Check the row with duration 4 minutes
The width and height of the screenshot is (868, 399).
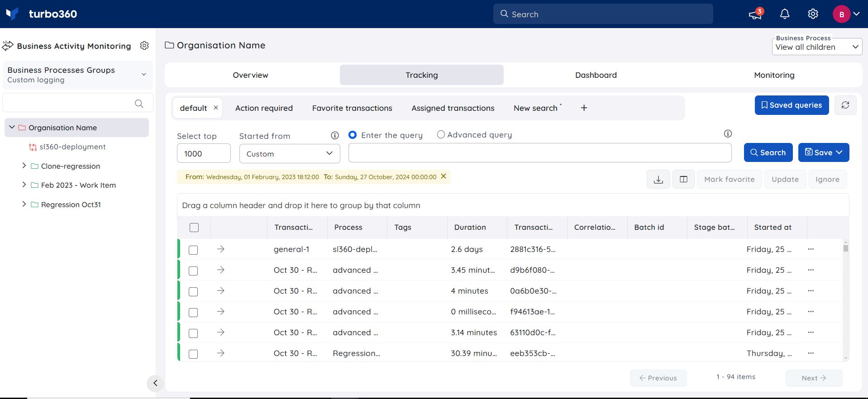coord(193,292)
